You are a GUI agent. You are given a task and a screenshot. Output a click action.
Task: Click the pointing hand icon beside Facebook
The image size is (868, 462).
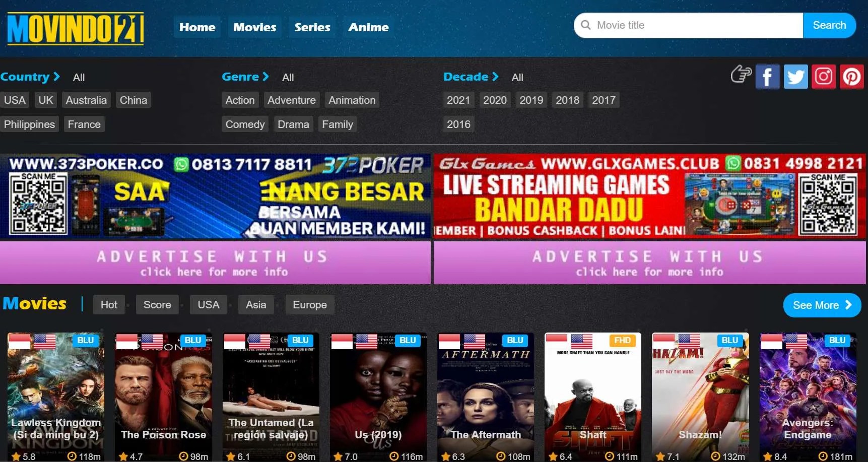(x=741, y=74)
